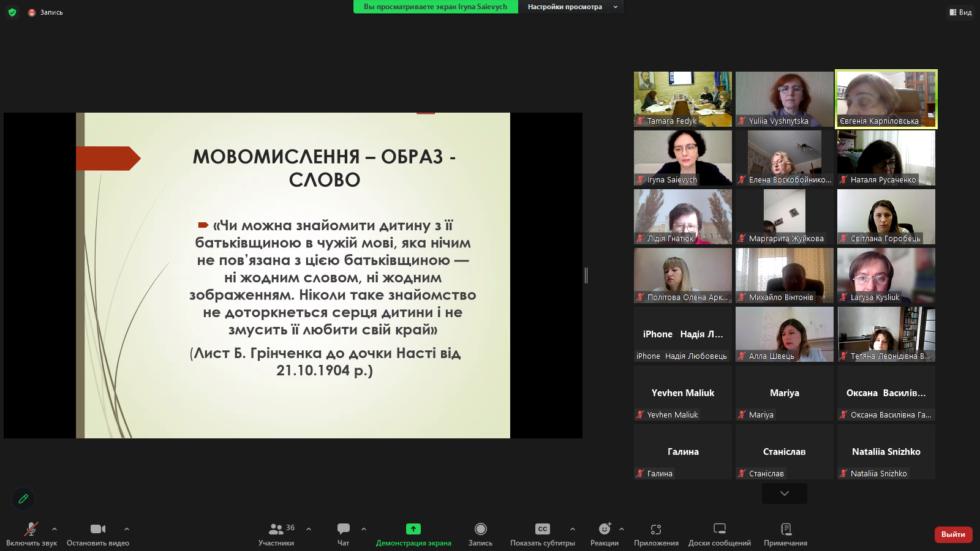Image resolution: width=980 pixels, height=551 pixels.
Task: Click the green Share Screen icon
Action: (x=413, y=529)
